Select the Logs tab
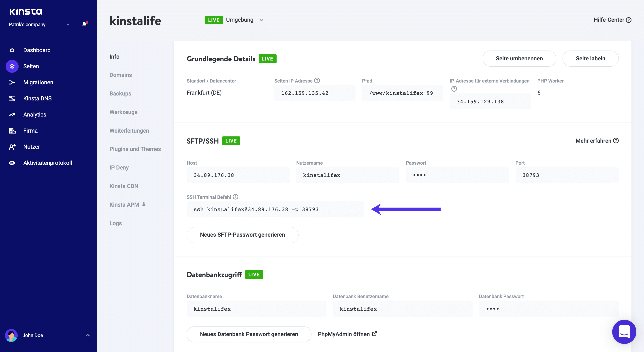Viewport: 644px width, 352px height. click(x=115, y=223)
